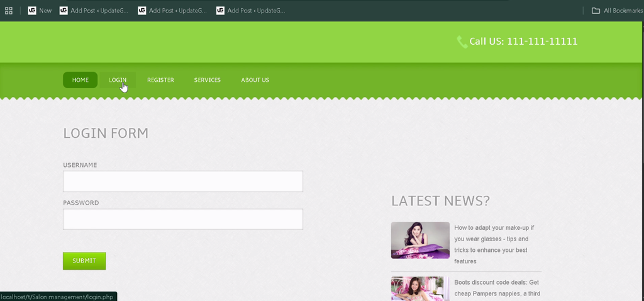
Task: Click the LATEST NEWS? heading
Action: 440,201
